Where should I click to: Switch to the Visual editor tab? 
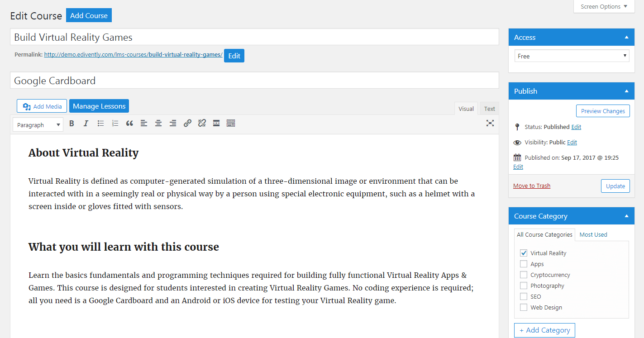pos(466,109)
